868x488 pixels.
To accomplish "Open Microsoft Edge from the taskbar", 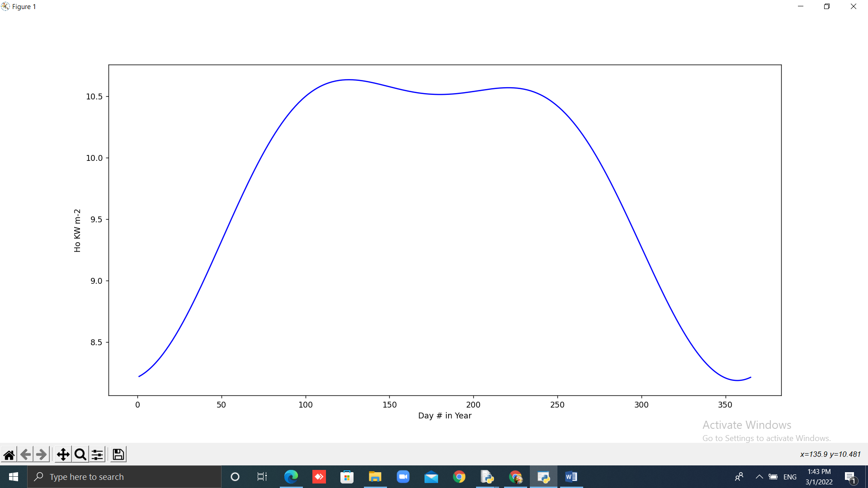I will pos(292,477).
